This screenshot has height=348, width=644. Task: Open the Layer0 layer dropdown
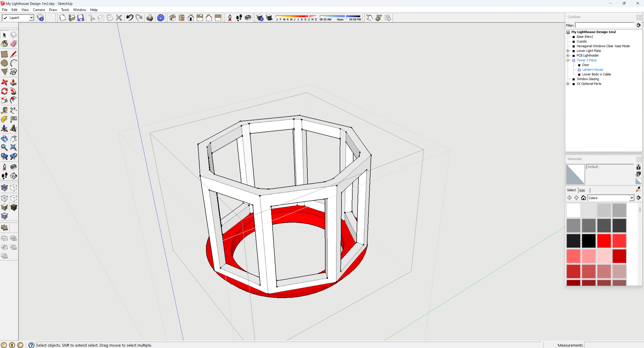32,18
